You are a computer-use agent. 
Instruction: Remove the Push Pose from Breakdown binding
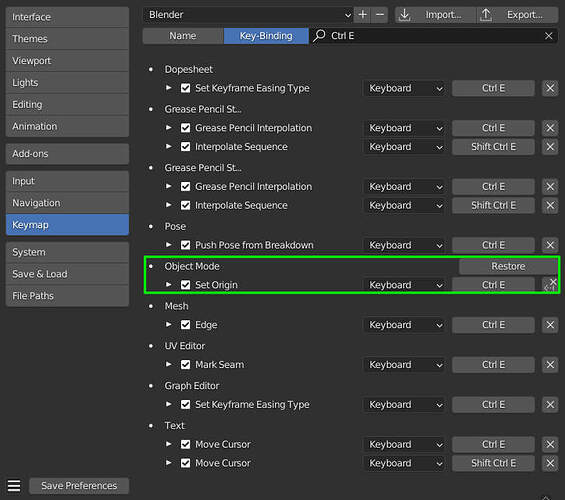(x=550, y=245)
